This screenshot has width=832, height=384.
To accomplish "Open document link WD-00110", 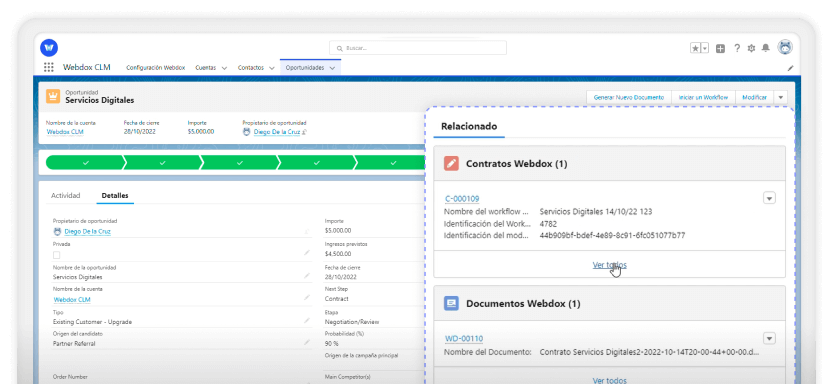I will [464, 339].
